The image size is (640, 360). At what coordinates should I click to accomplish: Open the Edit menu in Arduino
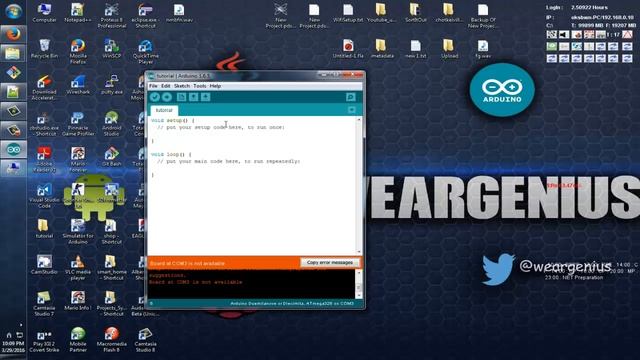[165, 86]
